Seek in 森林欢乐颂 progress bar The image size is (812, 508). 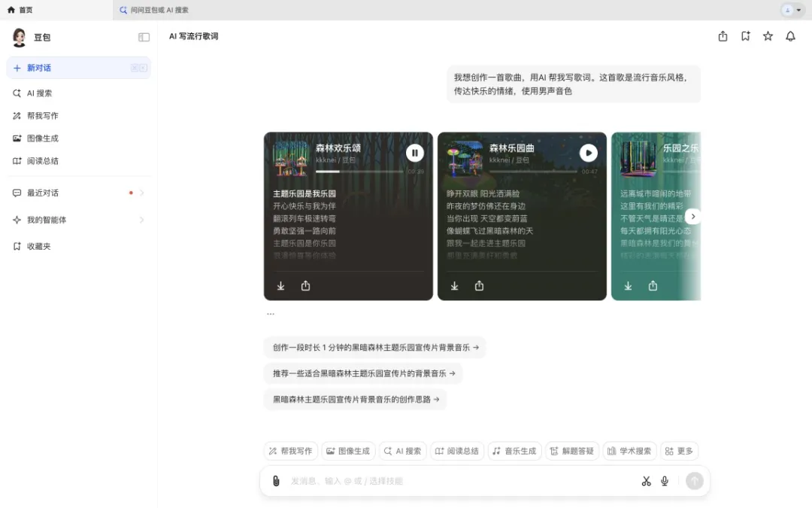click(359, 172)
